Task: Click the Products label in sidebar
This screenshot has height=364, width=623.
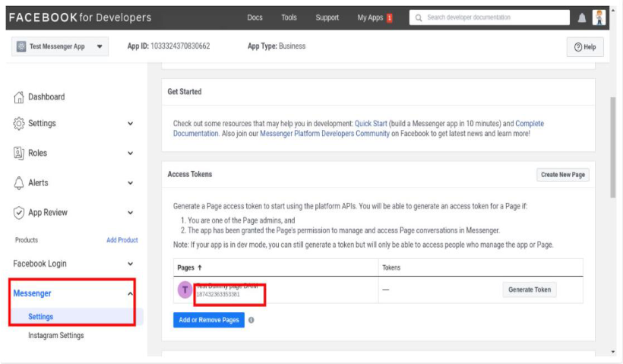Action: [x=27, y=240]
